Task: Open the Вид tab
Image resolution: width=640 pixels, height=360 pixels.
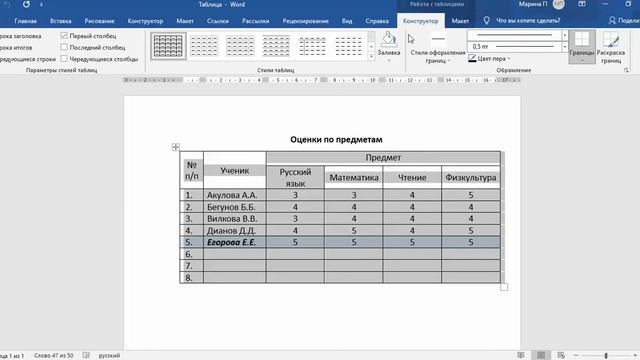Action: point(347,21)
